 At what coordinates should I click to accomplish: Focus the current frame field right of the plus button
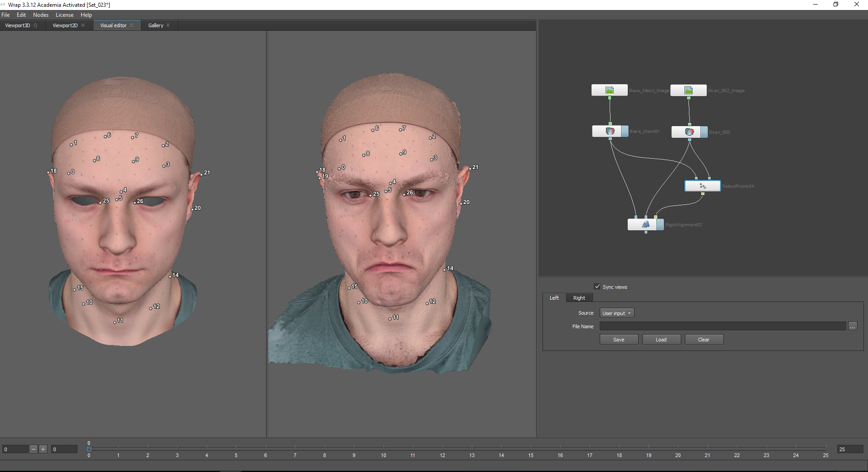pos(64,449)
